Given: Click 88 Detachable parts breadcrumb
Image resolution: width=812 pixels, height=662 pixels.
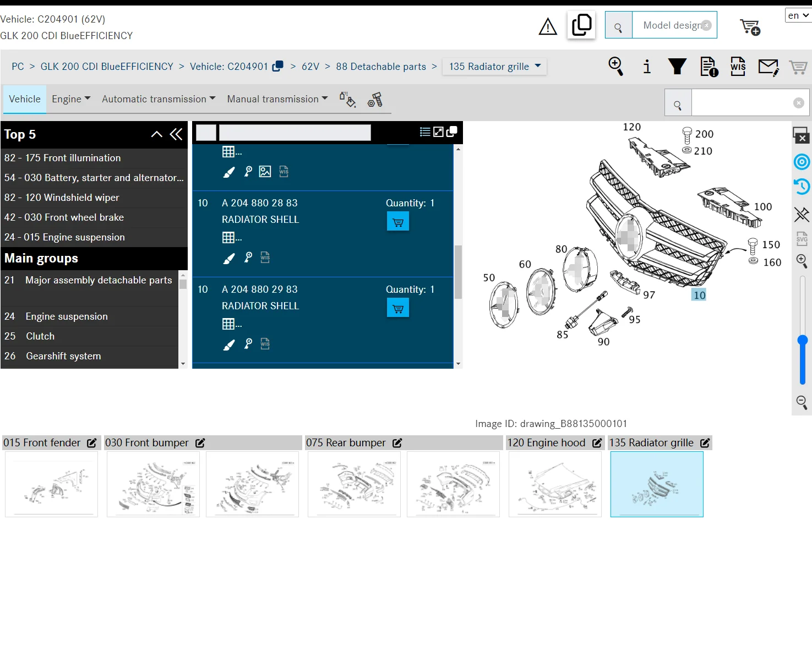Looking at the screenshot, I should (x=381, y=67).
